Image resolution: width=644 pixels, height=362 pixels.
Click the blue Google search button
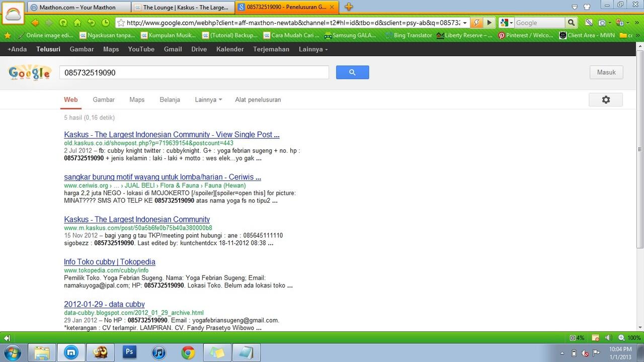click(352, 72)
